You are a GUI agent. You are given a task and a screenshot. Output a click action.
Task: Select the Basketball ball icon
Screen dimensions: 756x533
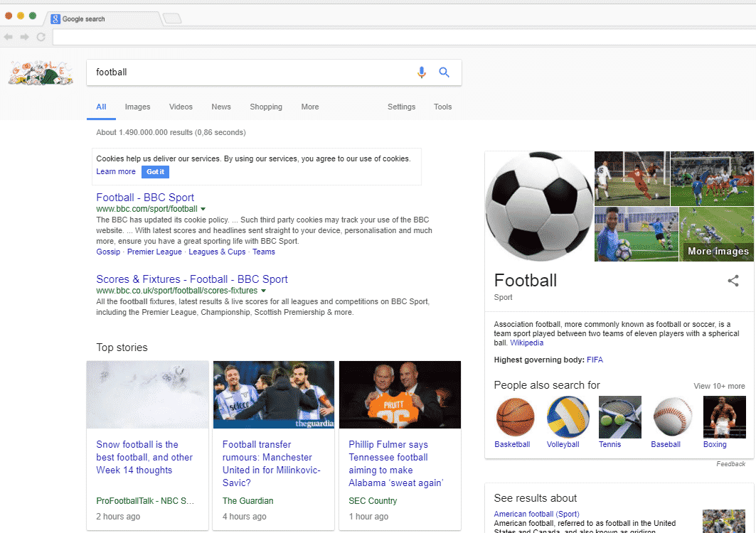(x=515, y=417)
